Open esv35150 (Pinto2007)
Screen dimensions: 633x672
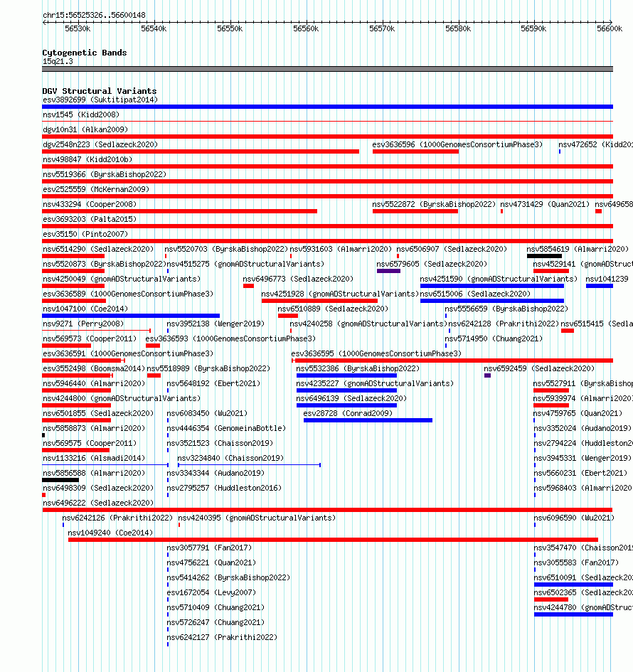pos(85,235)
